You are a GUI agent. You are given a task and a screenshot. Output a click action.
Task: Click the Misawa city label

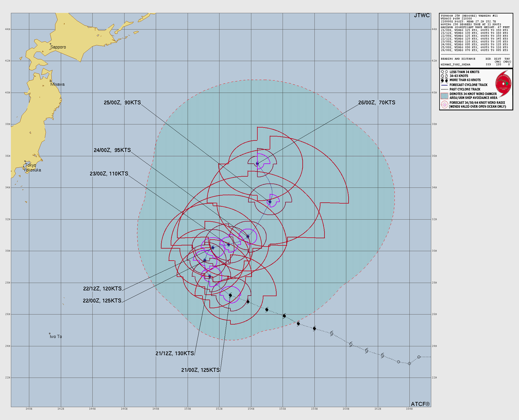coord(57,84)
